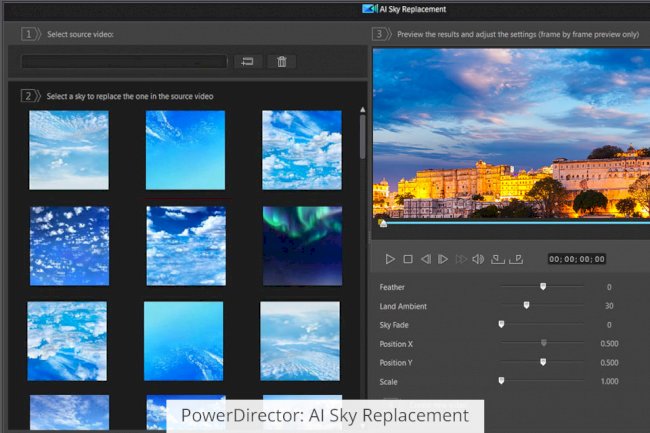Start playback with the Play button
The width and height of the screenshot is (650, 433).
(390, 259)
